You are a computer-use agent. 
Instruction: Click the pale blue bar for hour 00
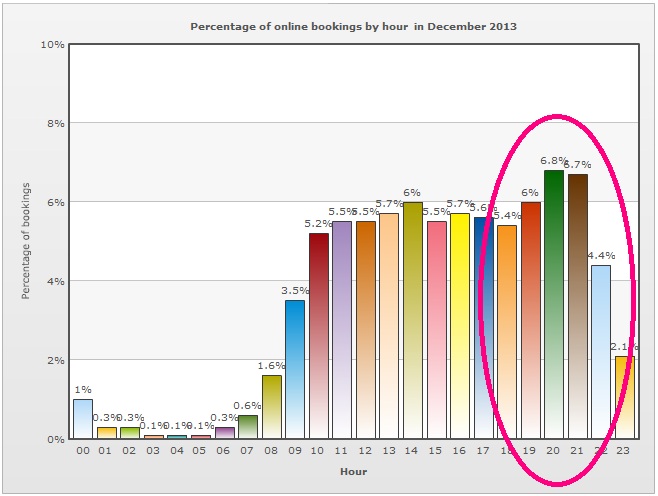coord(82,419)
